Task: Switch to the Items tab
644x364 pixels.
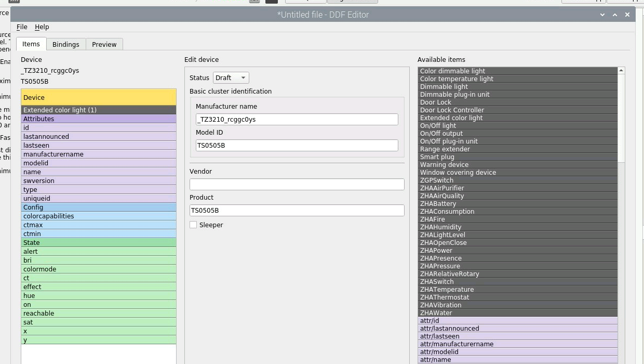Action: coord(31,44)
